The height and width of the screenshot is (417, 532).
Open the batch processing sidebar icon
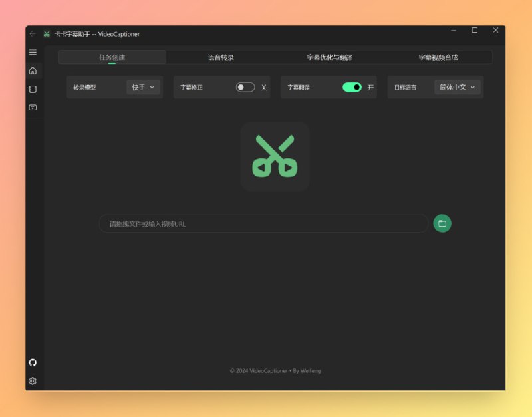tap(33, 89)
